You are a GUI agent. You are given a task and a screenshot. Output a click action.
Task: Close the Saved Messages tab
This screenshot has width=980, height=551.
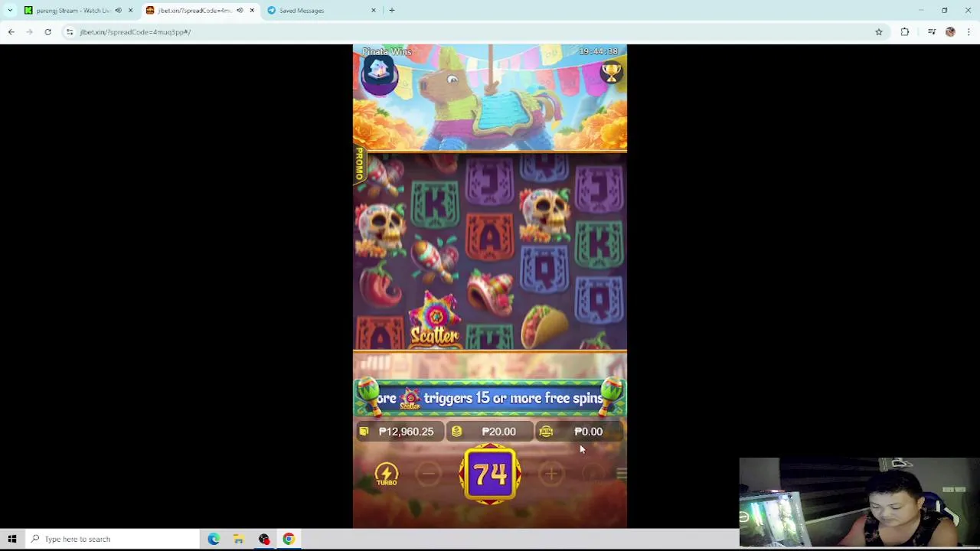pyautogui.click(x=374, y=11)
